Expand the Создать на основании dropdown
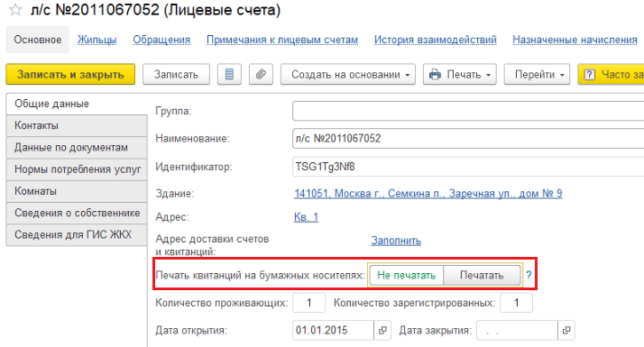The image size is (644, 347). 348,74
